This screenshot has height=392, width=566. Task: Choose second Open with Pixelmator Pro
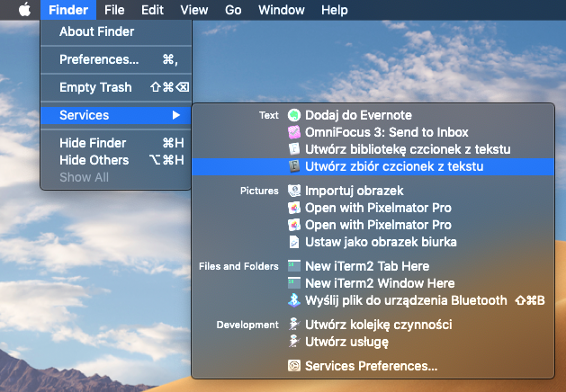tap(373, 225)
